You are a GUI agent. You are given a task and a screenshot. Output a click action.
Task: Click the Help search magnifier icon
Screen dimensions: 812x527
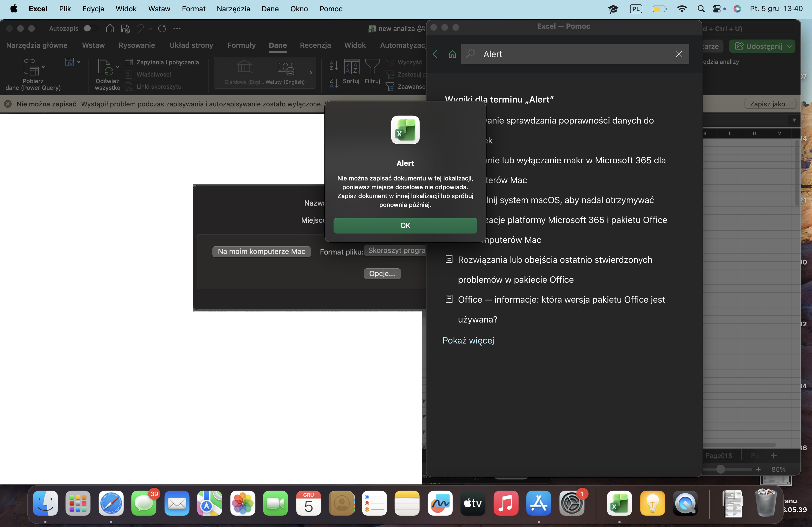point(471,54)
